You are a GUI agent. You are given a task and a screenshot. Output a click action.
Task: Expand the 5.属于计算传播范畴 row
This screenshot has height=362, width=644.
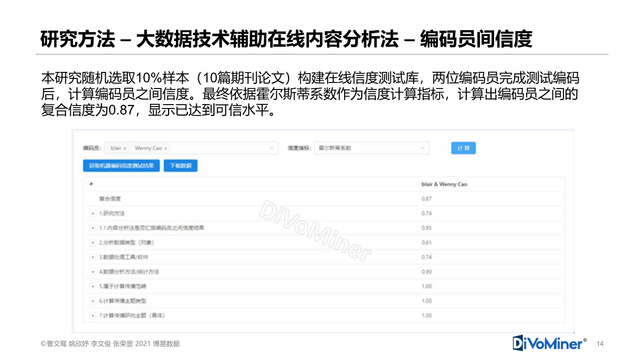click(93, 287)
